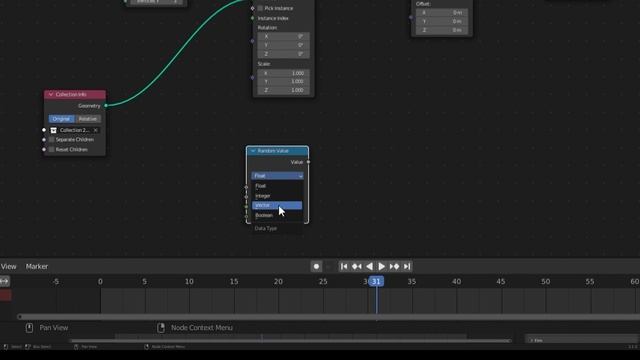640x360 pixels.
Task: Click Node Context Menu mouse icon
Action: click(161, 328)
